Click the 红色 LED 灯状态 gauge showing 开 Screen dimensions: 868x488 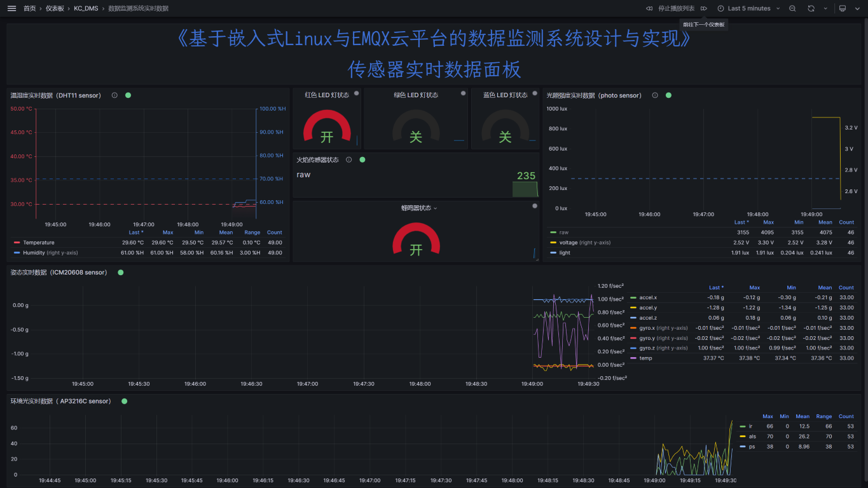327,126
